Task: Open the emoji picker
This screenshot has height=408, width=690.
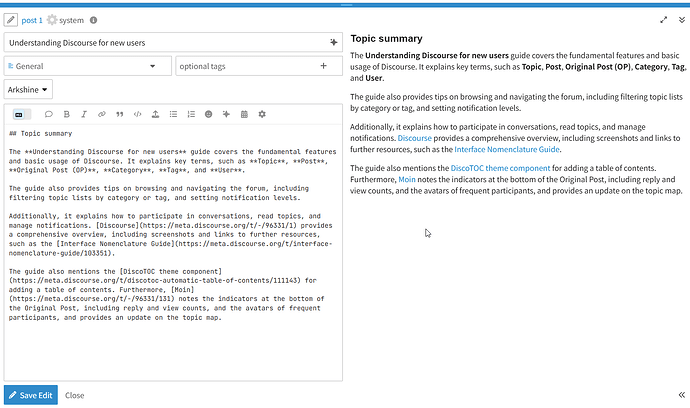Action: coord(209,114)
